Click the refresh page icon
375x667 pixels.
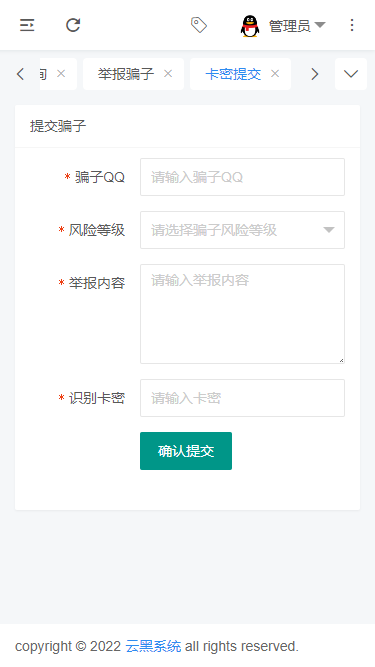tap(73, 25)
